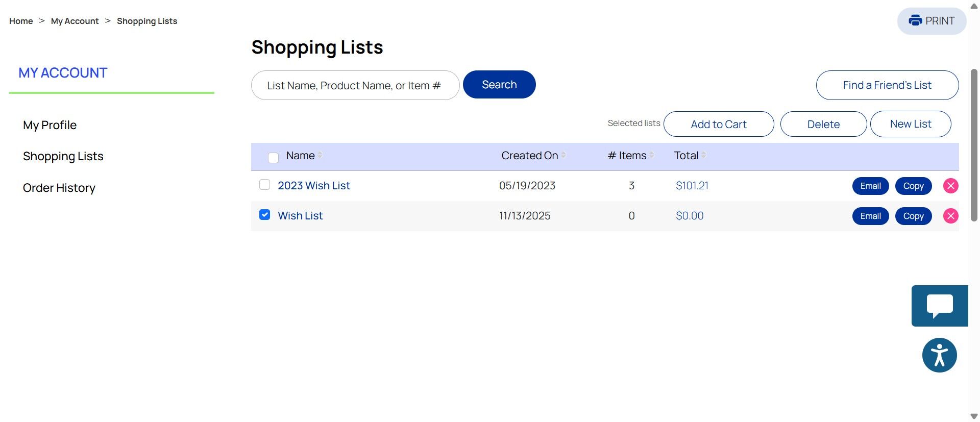Sort lists by Name column arrows
Viewport: 980px width, 422px height.
pos(320,155)
